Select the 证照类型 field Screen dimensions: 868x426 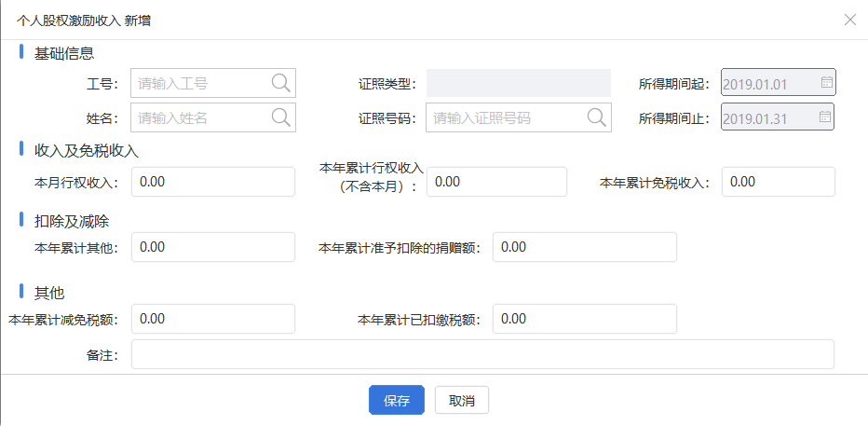(x=518, y=83)
